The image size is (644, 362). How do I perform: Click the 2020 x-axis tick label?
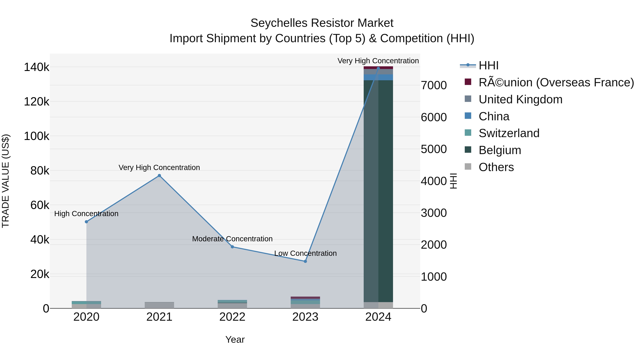pos(87,317)
